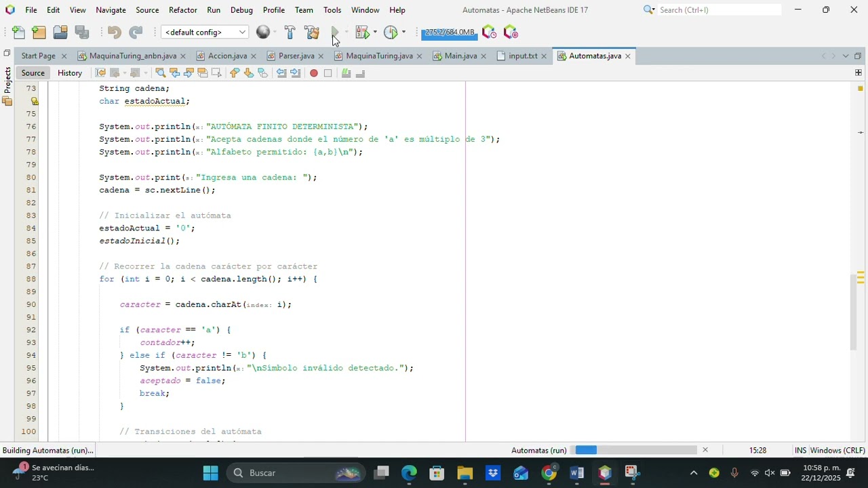
Task: Show hidden system tray icons
Action: tap(693, 472)
